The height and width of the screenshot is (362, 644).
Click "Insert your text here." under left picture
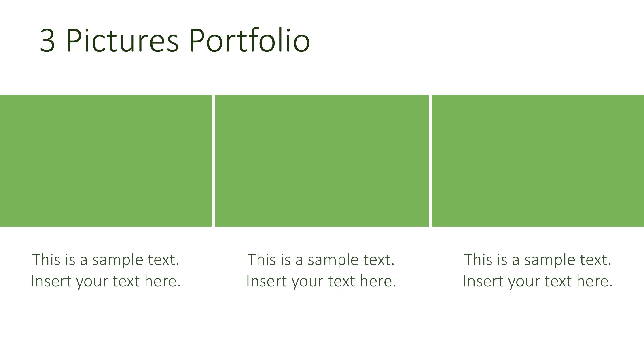click(x=106, y=281)
